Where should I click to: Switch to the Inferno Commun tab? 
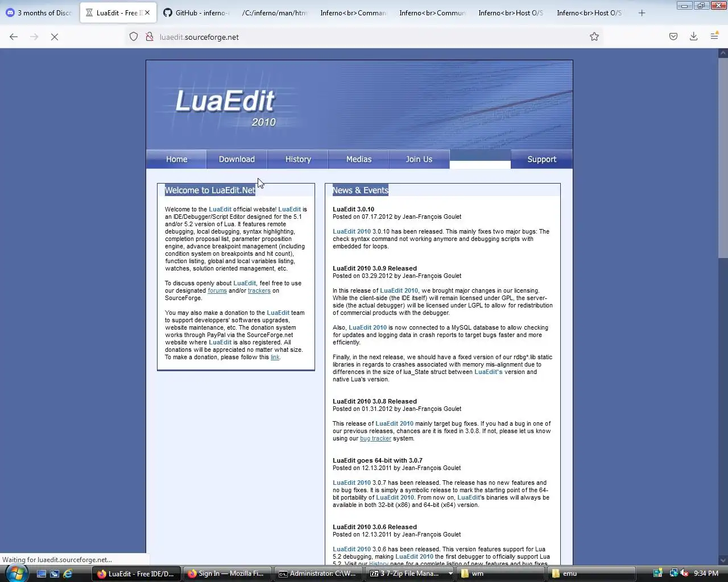(x=432, y=13)
